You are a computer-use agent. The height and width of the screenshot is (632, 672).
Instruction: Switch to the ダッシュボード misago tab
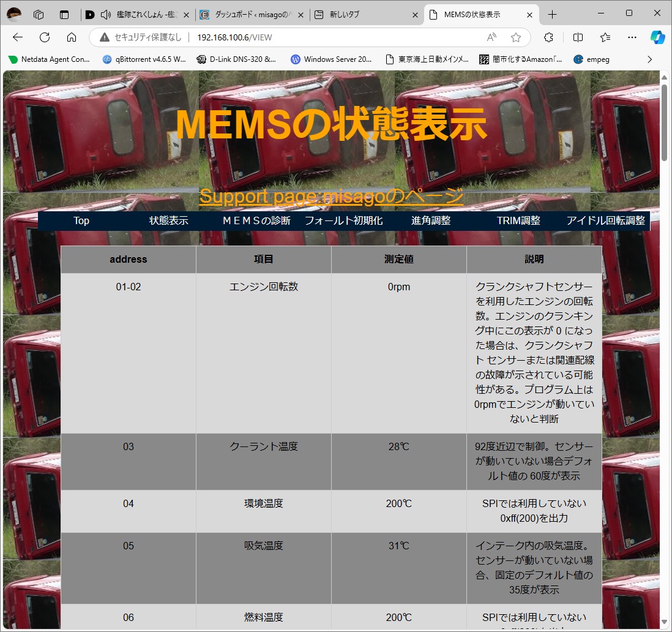click(252, 15)
